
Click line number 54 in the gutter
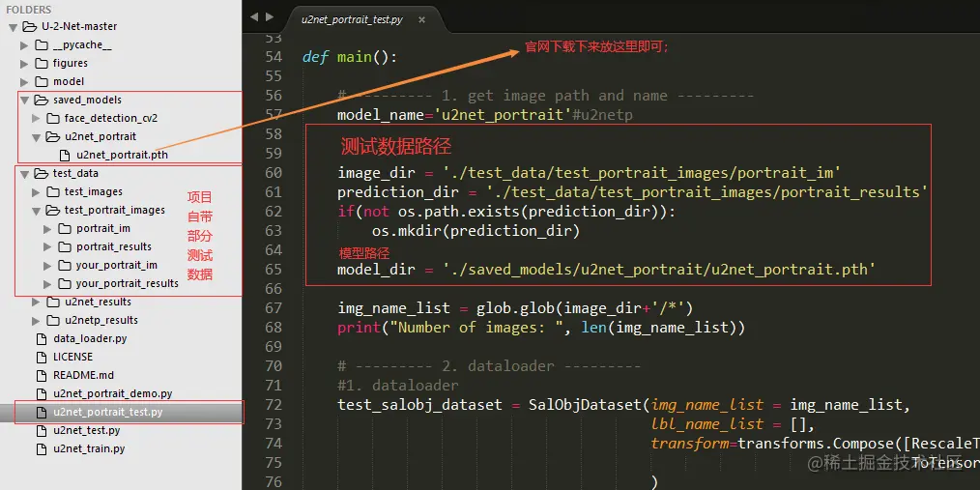click(274, 57)
